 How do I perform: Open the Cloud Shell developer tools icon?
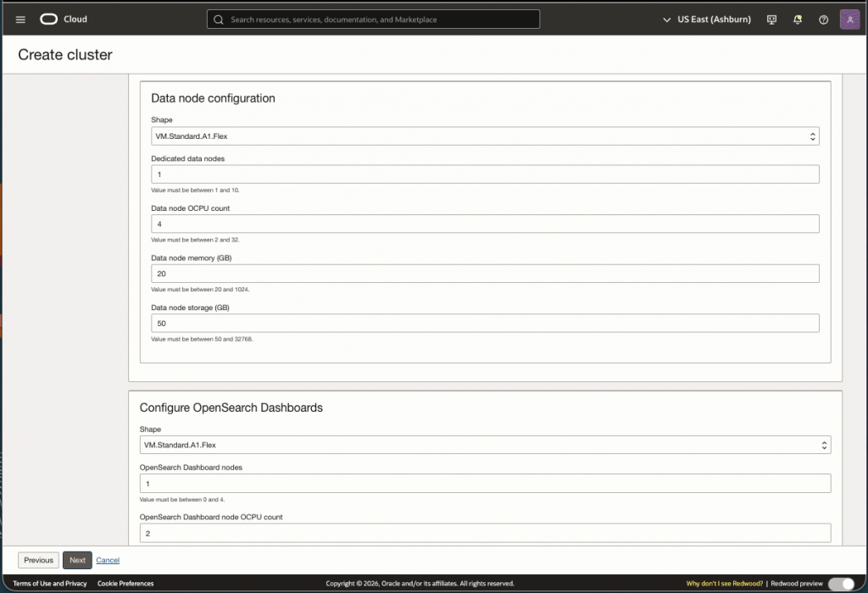click(x=771, y=19)
